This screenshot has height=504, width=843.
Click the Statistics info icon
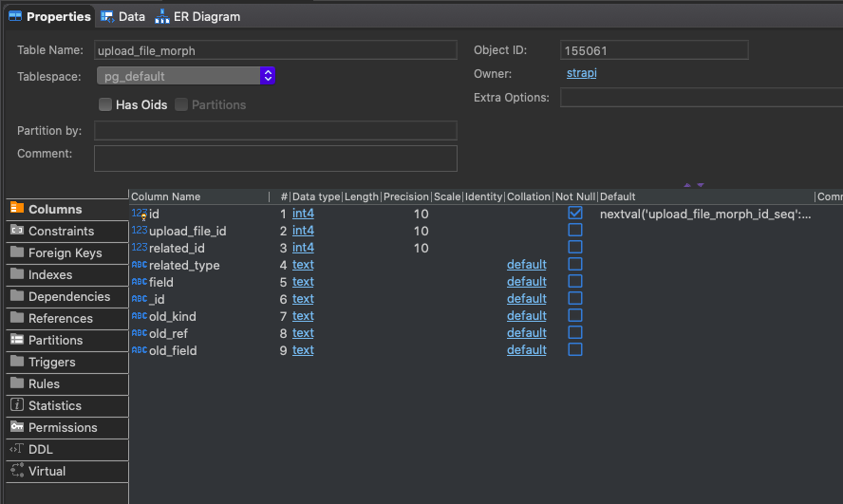pos(17,404)
